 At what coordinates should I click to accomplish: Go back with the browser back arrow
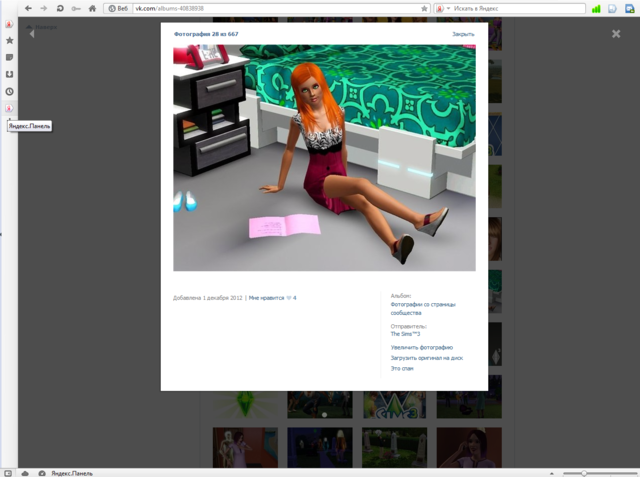(x=28, y=8)
